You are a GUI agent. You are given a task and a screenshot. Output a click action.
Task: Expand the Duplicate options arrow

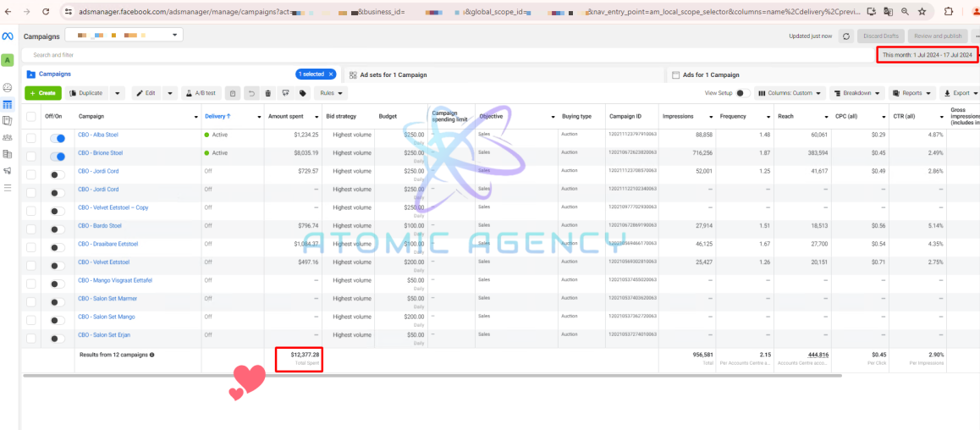[x=118, y=93]
